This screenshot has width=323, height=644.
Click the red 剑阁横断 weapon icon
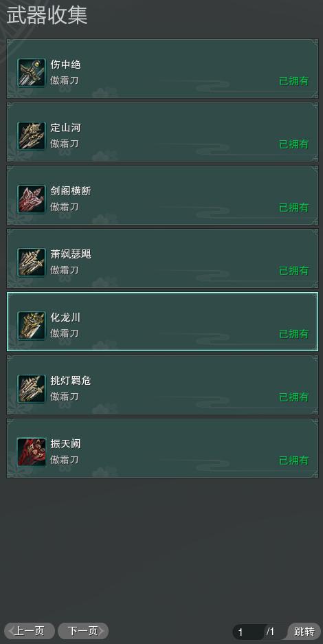point(31,199)
